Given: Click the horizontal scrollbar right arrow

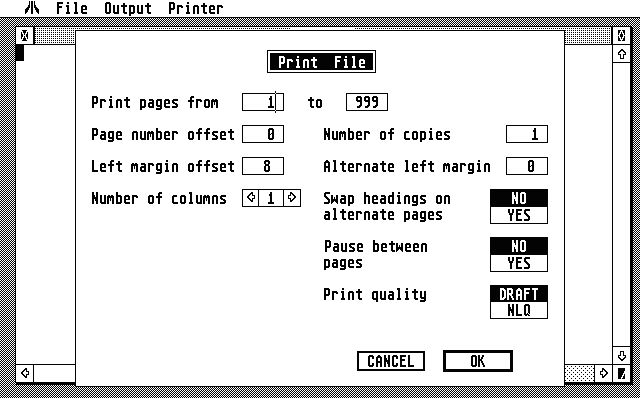Looking at the screenshot, I should (603, 373).
